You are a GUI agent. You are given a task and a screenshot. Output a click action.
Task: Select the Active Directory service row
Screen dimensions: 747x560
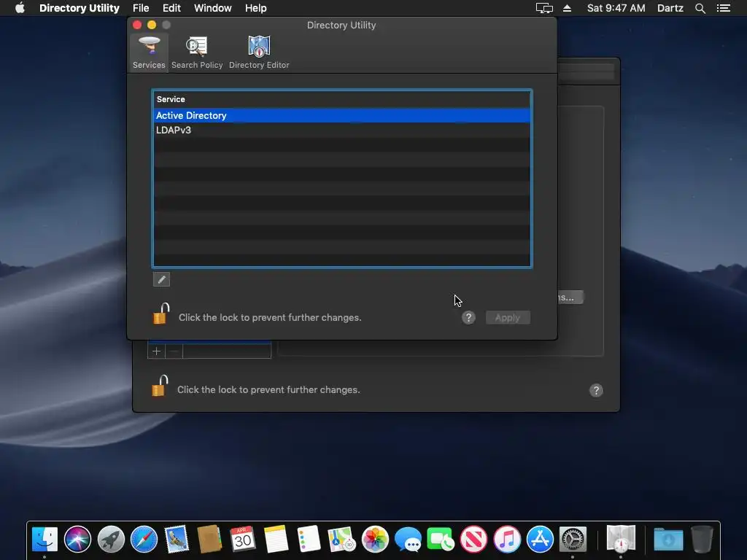341,115
